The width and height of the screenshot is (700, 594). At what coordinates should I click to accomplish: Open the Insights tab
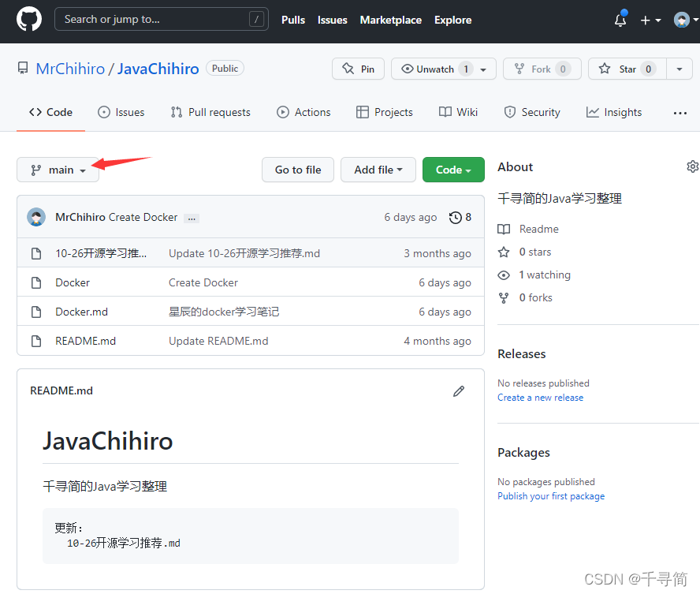[614, 112]
